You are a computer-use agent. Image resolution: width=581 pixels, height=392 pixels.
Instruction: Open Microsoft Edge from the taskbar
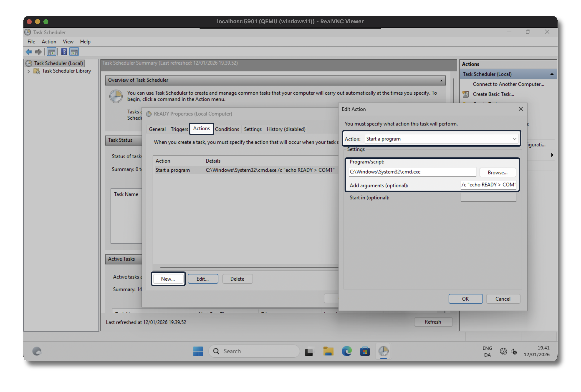(x=346, y=351)
